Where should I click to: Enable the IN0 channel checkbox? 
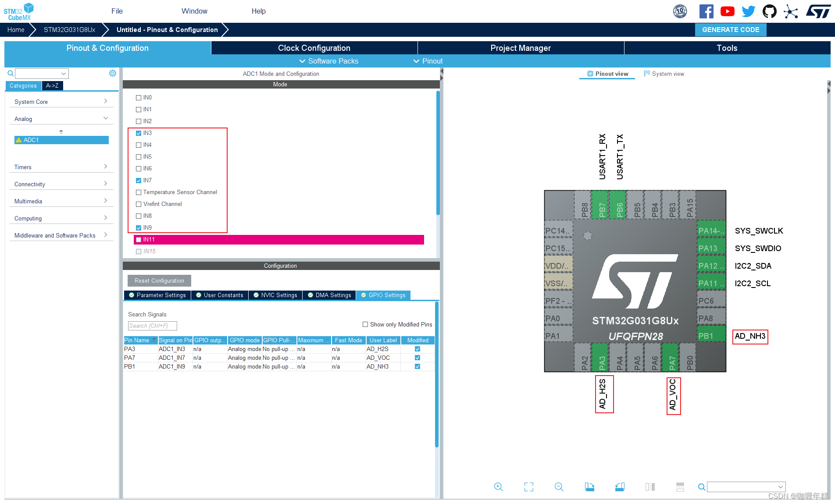[139, 98]
